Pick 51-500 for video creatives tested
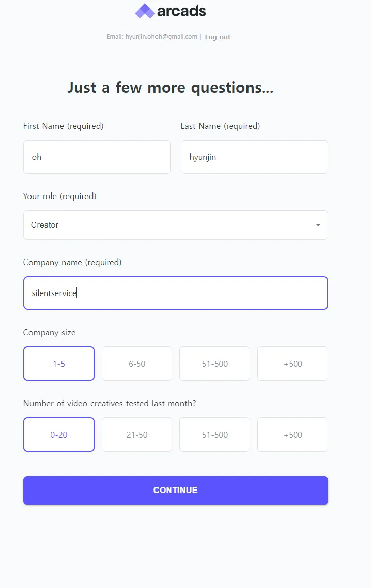Screen dimensions: 371x588 coord(214,435)
